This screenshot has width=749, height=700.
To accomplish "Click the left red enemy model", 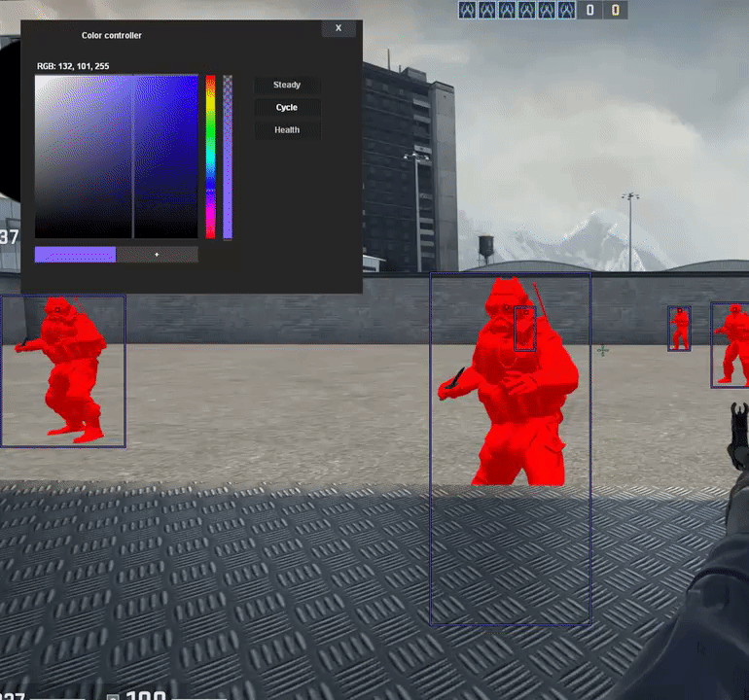I will (62, 369).
